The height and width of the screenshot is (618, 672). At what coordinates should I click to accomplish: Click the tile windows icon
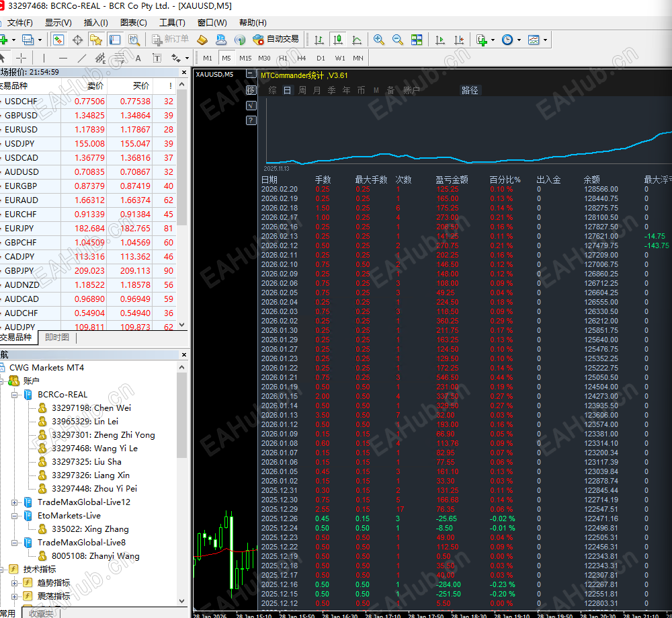tap(417, 40)
